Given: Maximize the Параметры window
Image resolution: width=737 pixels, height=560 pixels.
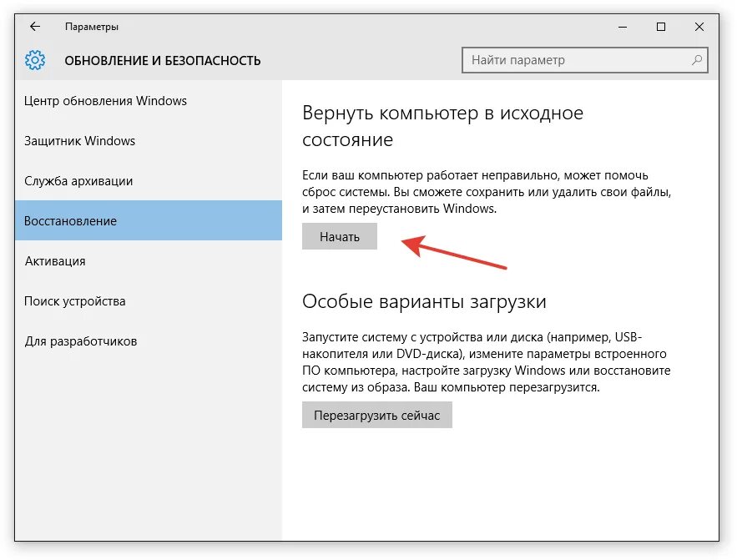Looking at the screenshot, I should (x=661, y=27).
